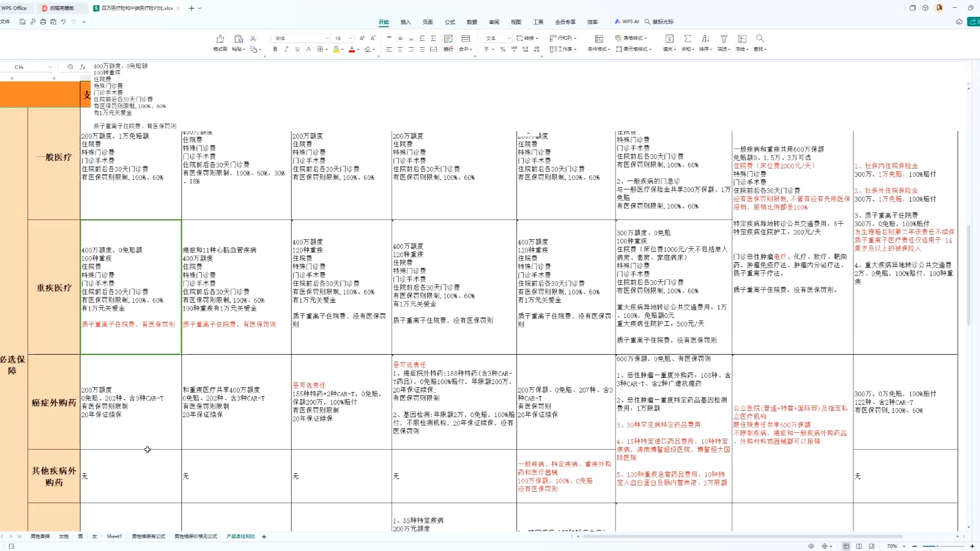Open the Convert (转换) dropdown

527,38
